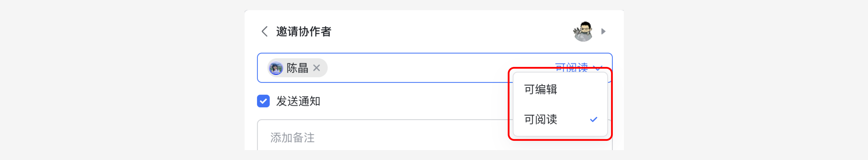Choose 可阅读 in the permission menu
The height and width of the screenshot is (160, 868).
click(540, 119)
